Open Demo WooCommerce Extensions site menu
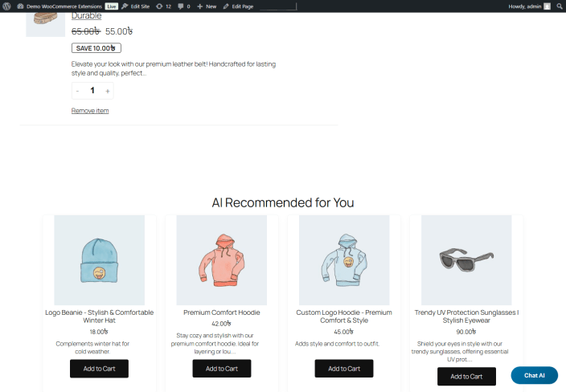The image size is (566, 392). tap(59, 6)
